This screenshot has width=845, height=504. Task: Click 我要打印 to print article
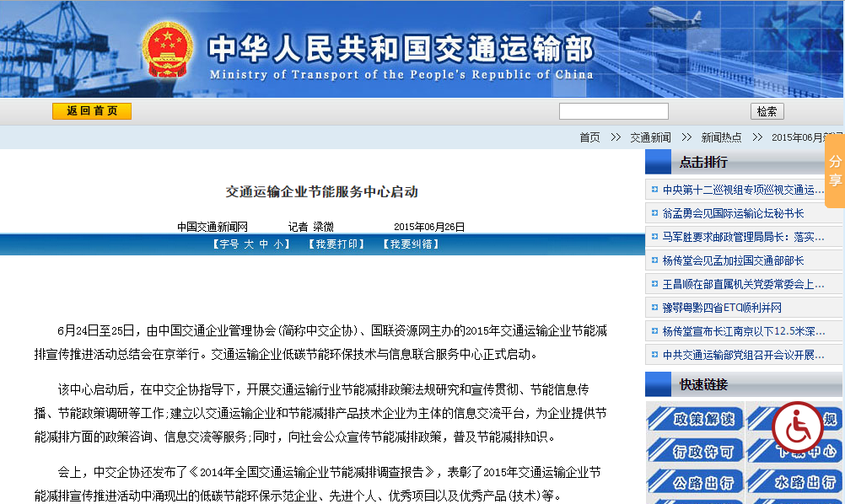coord(336,244)
